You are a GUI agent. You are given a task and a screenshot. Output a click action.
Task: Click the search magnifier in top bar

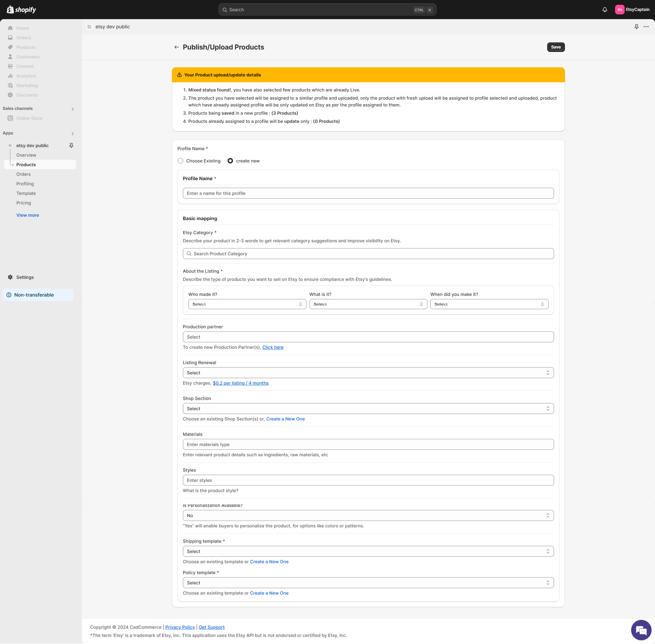(224, 10)
